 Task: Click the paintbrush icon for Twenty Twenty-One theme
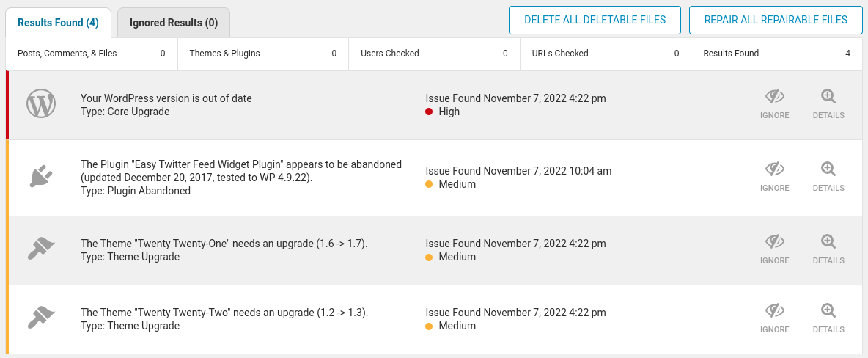point(41,249)
